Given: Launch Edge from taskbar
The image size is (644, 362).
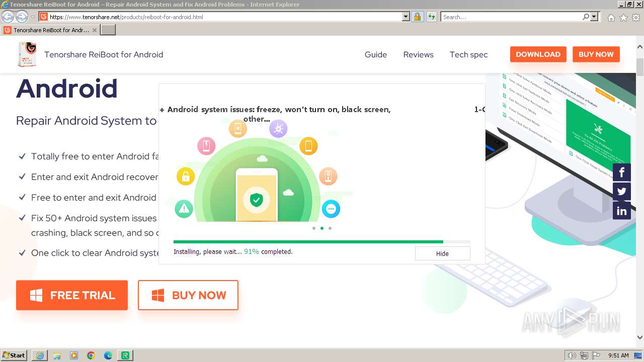Looking at the screenshot, I should pyautogui.click(x=108, y=355).
